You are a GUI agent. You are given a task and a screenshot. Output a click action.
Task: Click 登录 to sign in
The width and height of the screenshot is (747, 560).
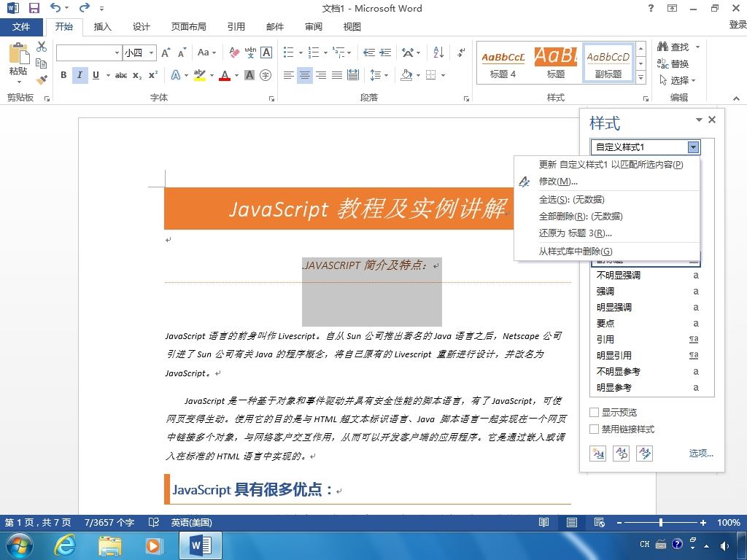point(738,25)
